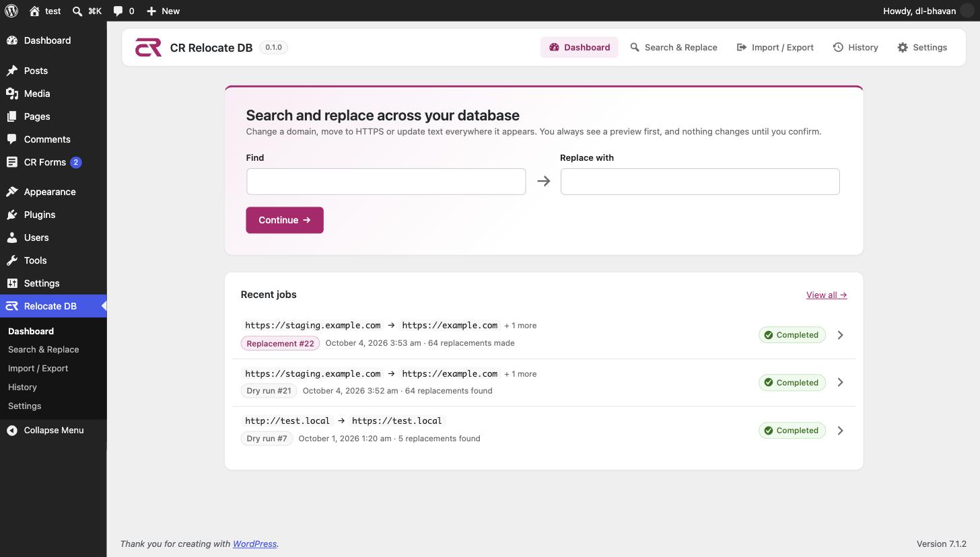Image resolution: width=980 pixels, height=557 pixels.
Task: Open the plugin Settings tab
Action: 922,47
